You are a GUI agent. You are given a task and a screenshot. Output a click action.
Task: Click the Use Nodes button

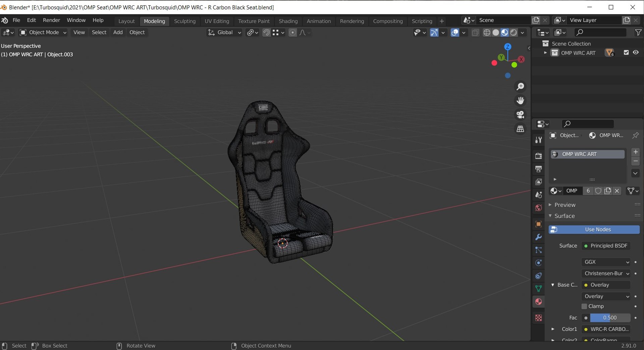tap(594, 229)
